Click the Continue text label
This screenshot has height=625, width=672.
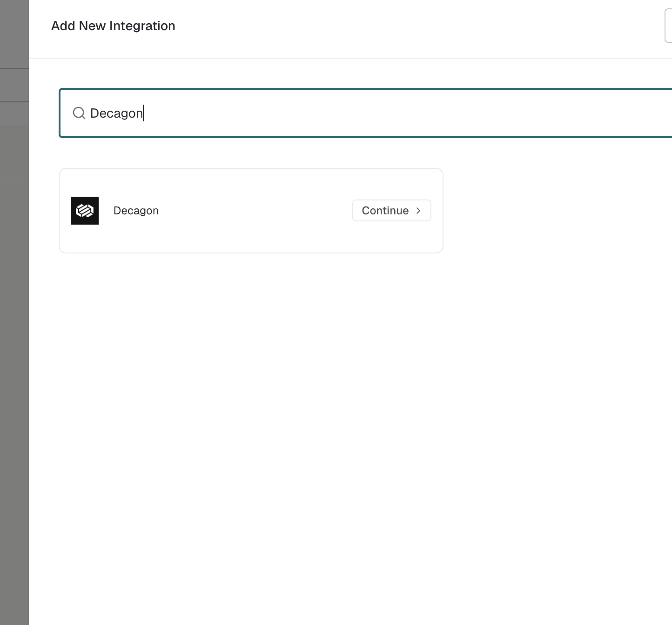(385, 211)
